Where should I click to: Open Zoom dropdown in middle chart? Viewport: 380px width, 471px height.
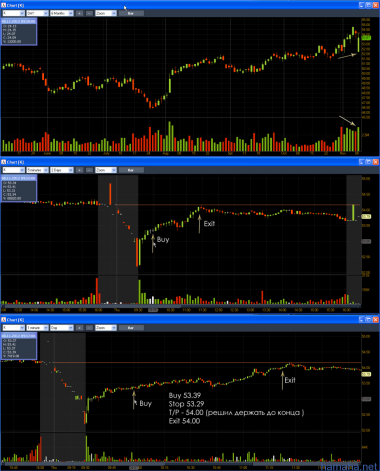coord(106,170)
